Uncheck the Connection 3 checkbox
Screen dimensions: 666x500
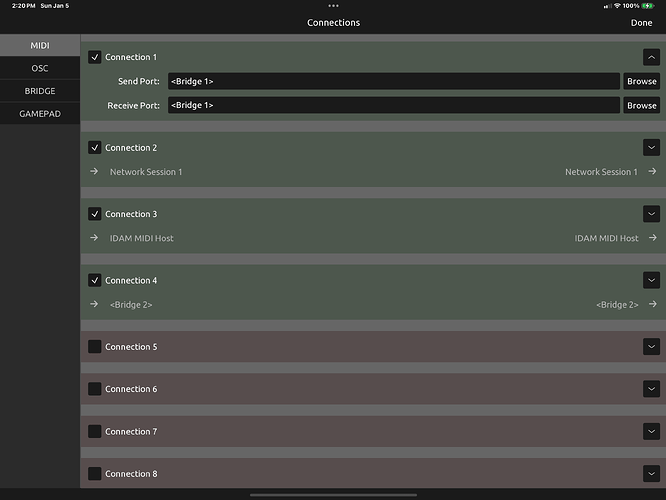95,214
